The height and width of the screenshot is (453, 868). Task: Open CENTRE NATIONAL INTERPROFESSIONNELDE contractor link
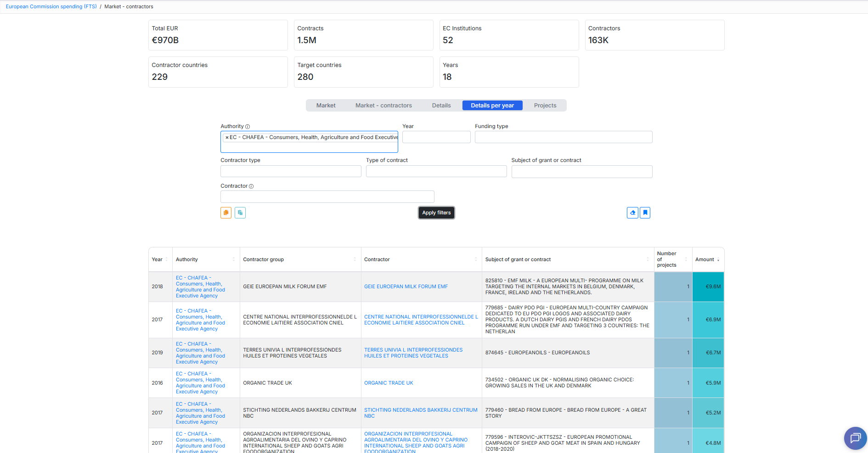(421, 320)
